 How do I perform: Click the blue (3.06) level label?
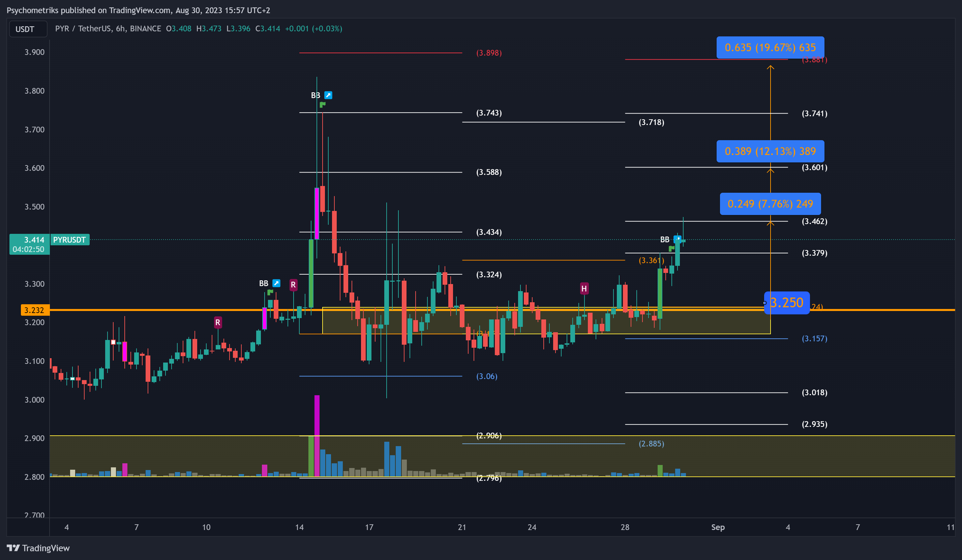pyautogui.click(x=487, y=376)
